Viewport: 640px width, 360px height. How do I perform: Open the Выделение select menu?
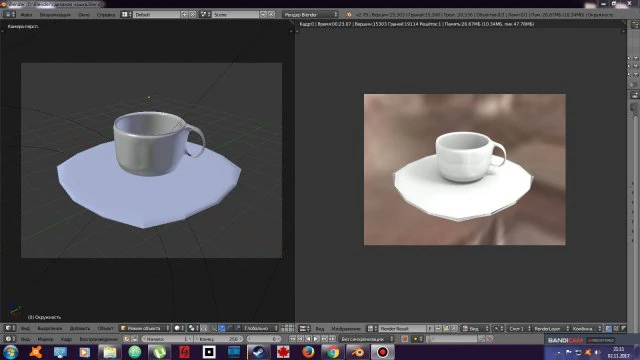point(50,328)
